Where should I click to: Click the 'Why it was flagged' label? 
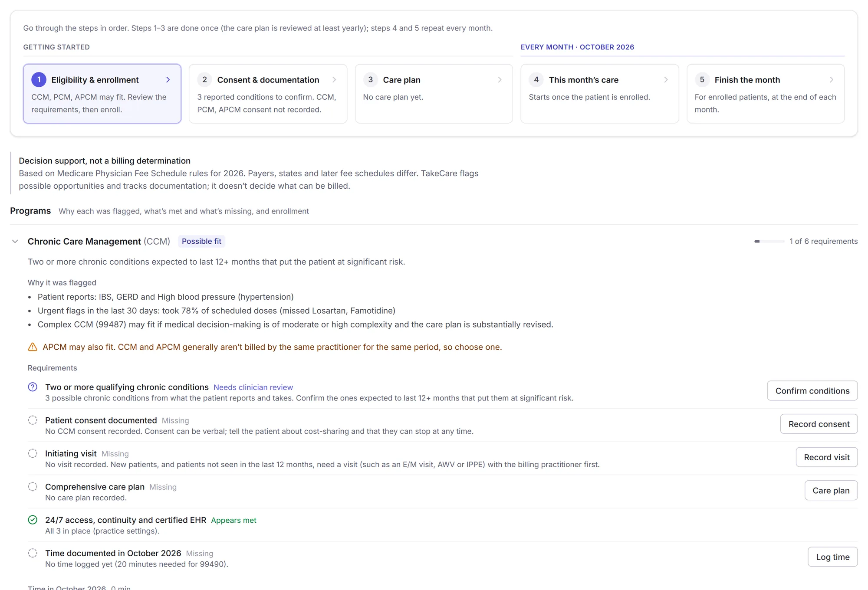point(62,283)
